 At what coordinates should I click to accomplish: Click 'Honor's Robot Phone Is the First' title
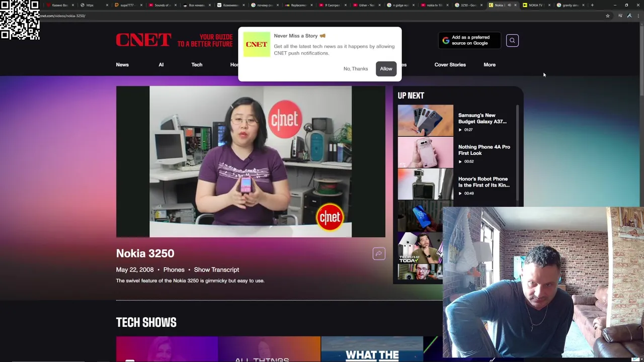[x=484, y=182]
